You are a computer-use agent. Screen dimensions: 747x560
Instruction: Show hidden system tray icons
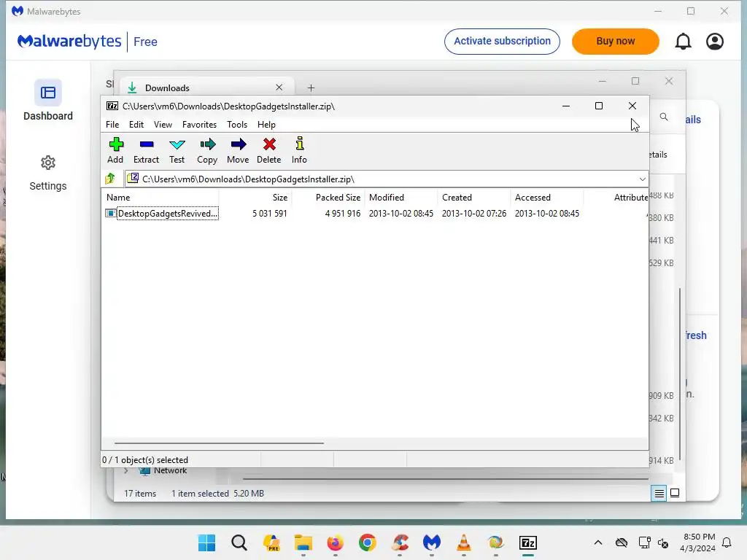(x=598, y=542)
